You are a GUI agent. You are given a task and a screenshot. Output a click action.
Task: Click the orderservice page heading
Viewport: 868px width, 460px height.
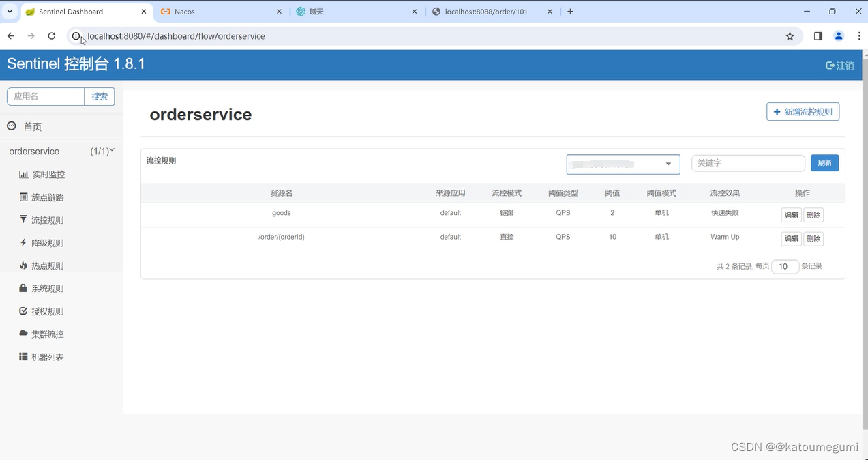[x=200, y=115]
